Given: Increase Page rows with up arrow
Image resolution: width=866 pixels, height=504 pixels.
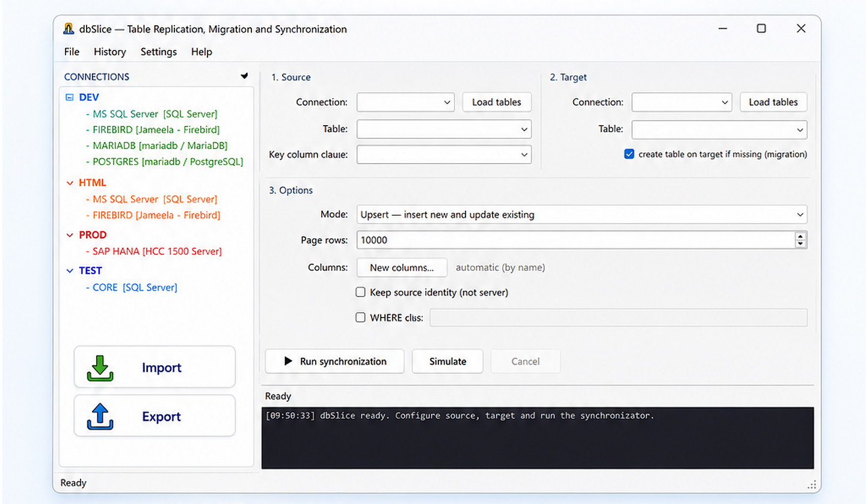Looking at the screenshot, I should [800, 236].
